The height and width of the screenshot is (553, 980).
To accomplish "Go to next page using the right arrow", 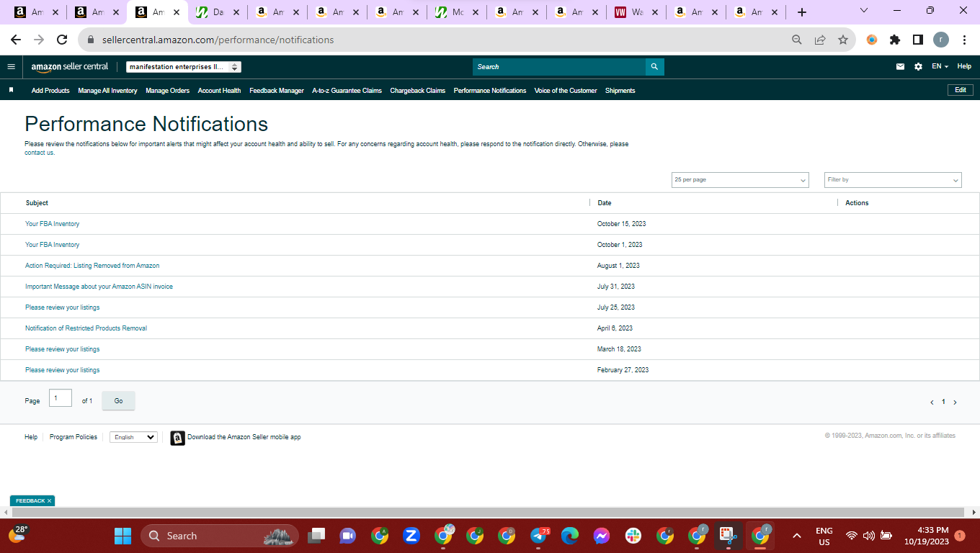I will 955,403.
